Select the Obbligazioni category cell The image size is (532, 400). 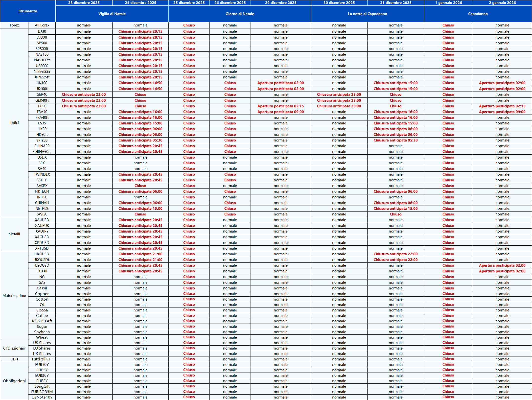click(14, 381)
